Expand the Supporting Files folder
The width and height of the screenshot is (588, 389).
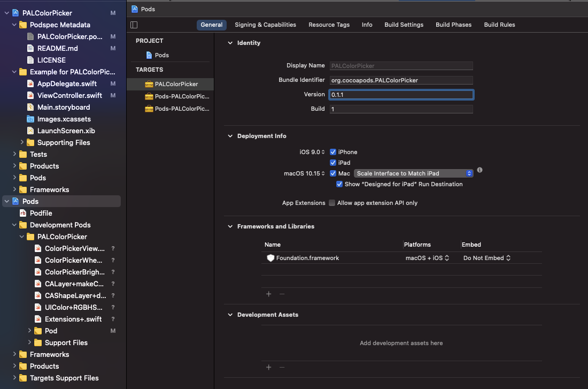point(22,142)
